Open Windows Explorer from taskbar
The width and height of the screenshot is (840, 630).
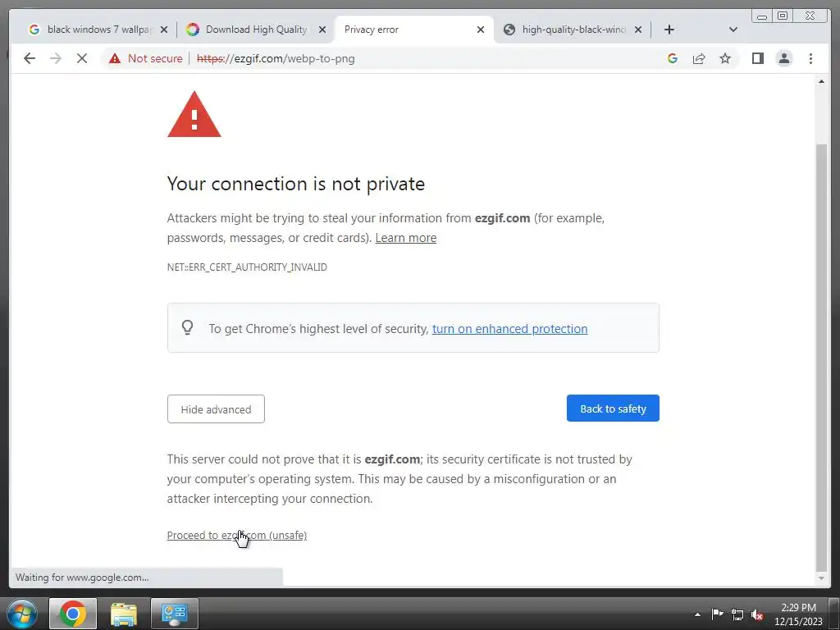(x=124, y=614)
